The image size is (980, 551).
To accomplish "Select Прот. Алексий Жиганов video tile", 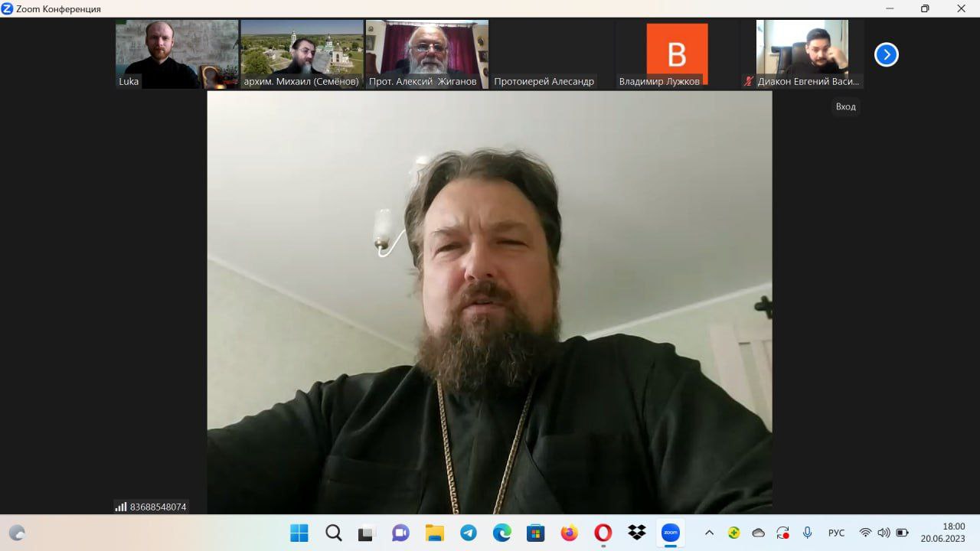I will (426, 54).
